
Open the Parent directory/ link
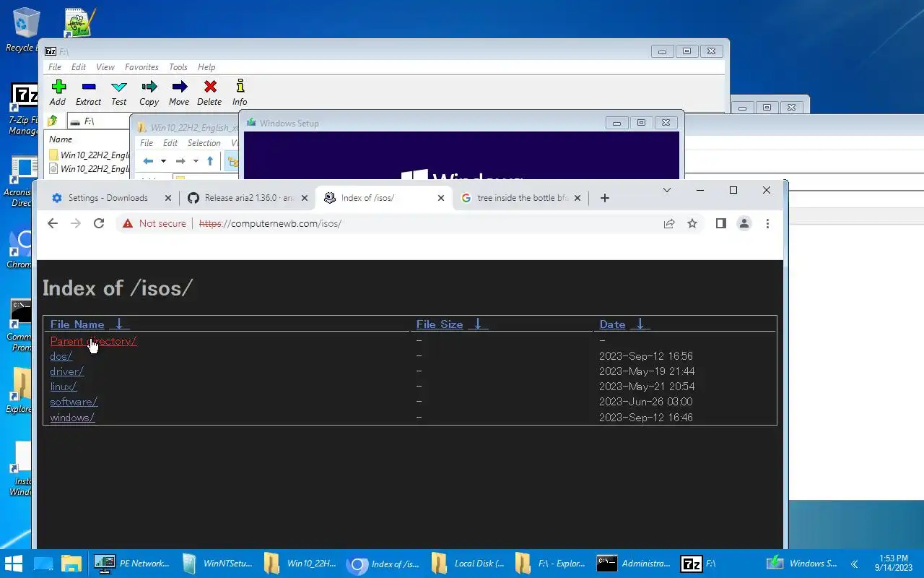tap(93, 341)
